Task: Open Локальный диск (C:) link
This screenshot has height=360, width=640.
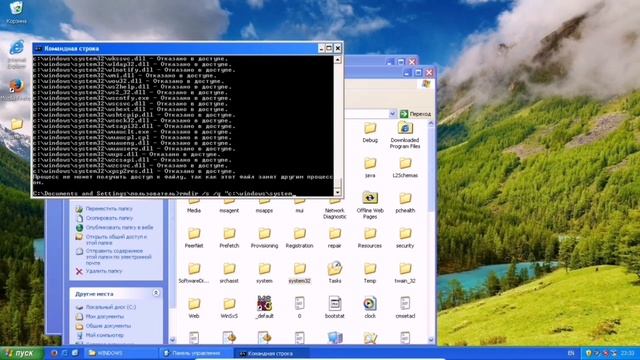Action: click(111, 307)
